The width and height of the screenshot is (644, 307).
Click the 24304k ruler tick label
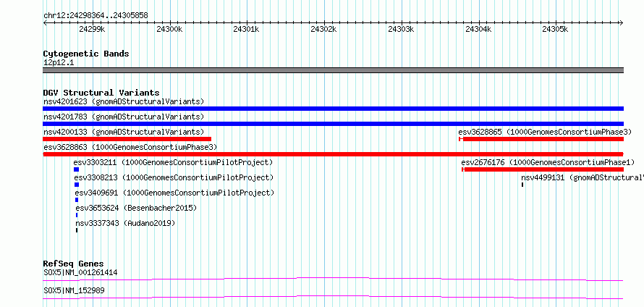pyautogui.click(x=478, y=29)
